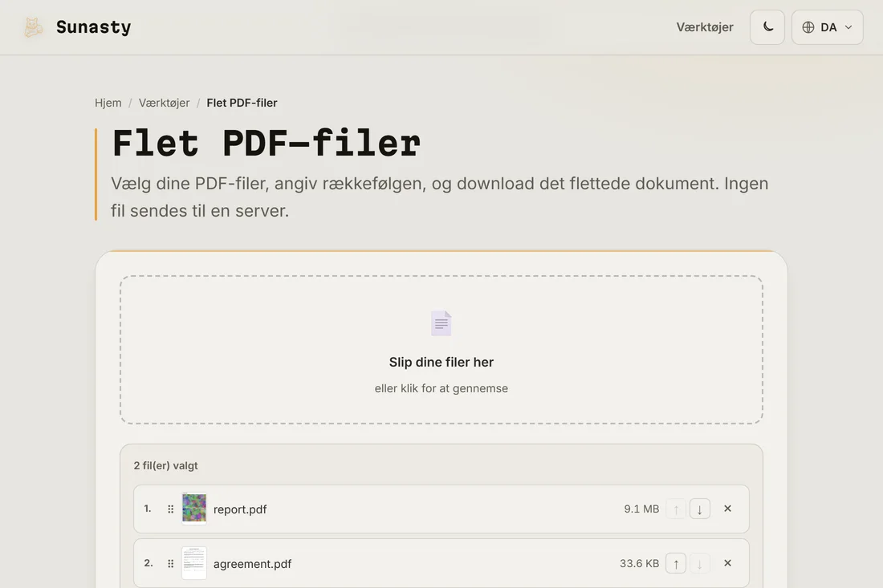Screen dimensions: 883x588
Task: Grab the drag handle of agreement.pdf
Action: (171, 563)
